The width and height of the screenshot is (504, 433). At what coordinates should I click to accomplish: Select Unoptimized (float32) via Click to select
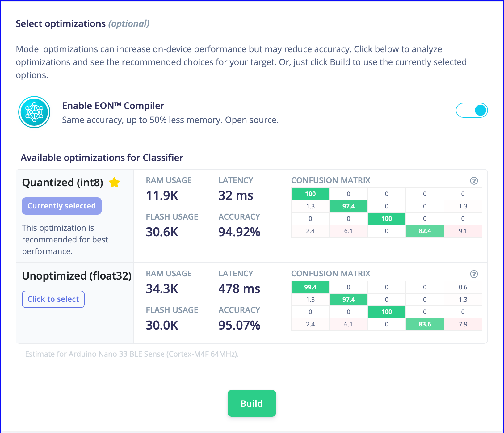click(x=53, y=299)
